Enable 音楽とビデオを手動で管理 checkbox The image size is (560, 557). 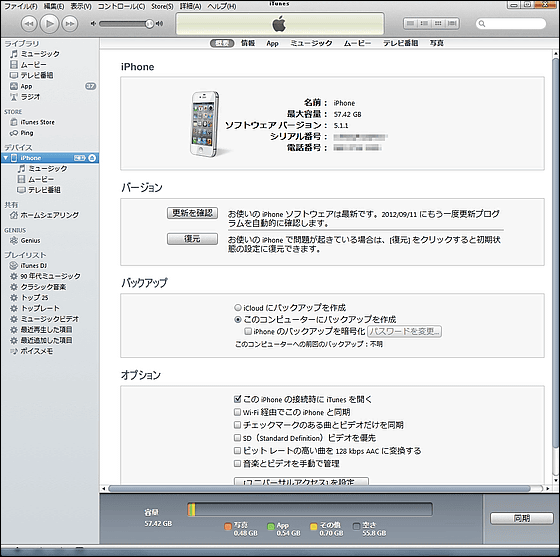pos(238,463)
